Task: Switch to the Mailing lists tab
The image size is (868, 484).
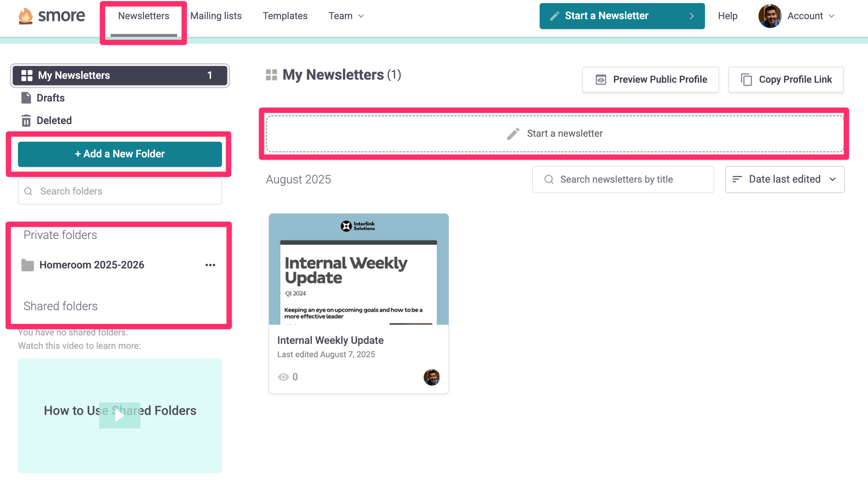Action: click(x=216, y=16)
